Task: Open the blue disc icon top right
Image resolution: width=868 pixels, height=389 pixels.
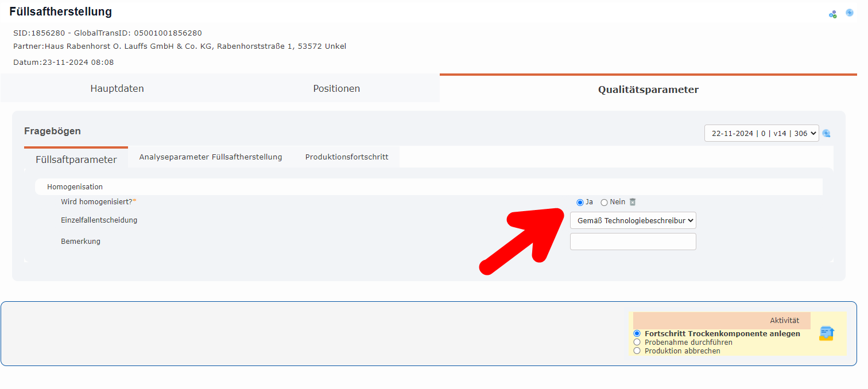Action: click(850, 12)
